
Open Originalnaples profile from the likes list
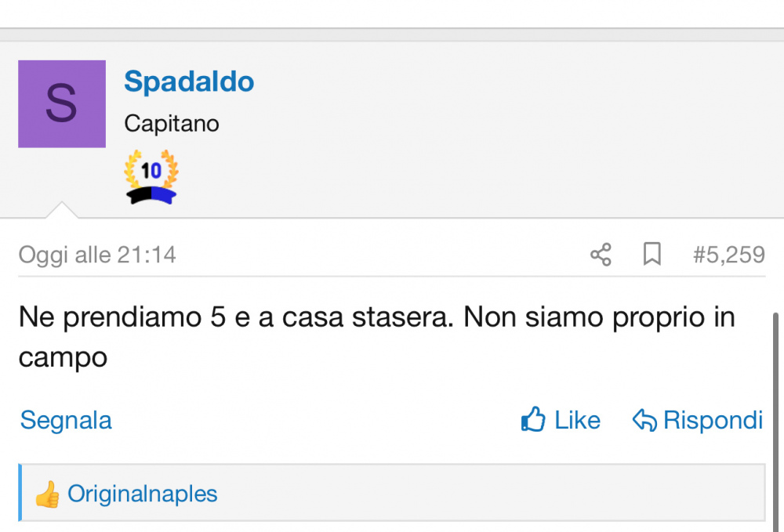coord(143,494)
